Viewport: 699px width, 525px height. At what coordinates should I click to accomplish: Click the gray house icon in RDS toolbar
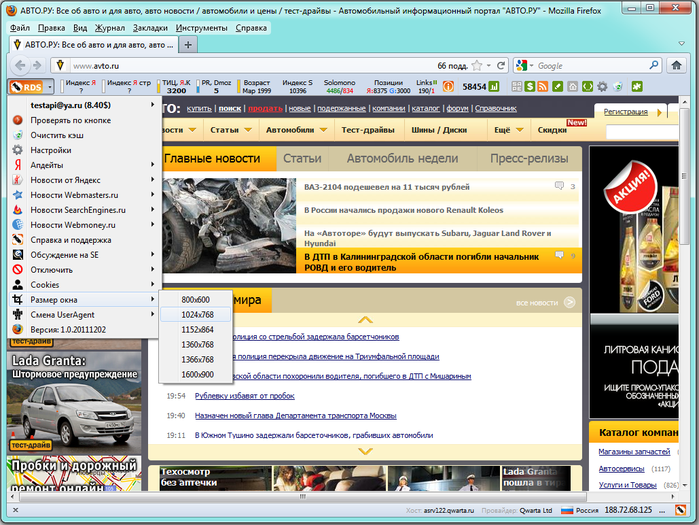click(573, 86)
